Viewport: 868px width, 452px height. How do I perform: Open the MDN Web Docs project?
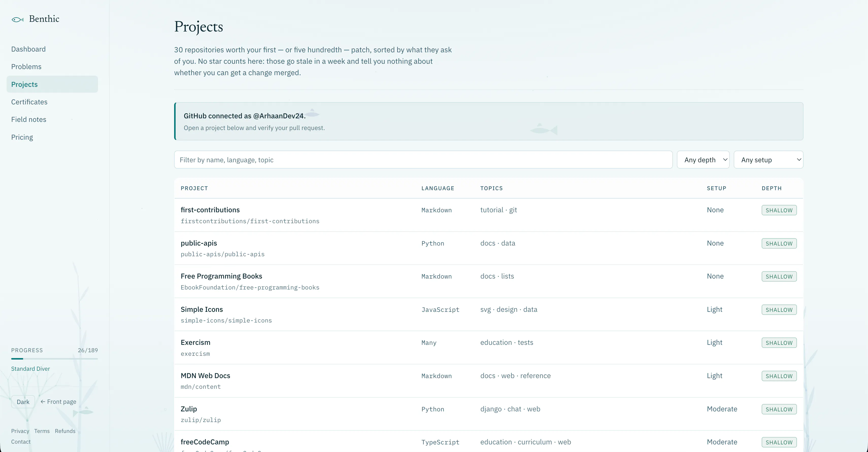tap(206, 376)
